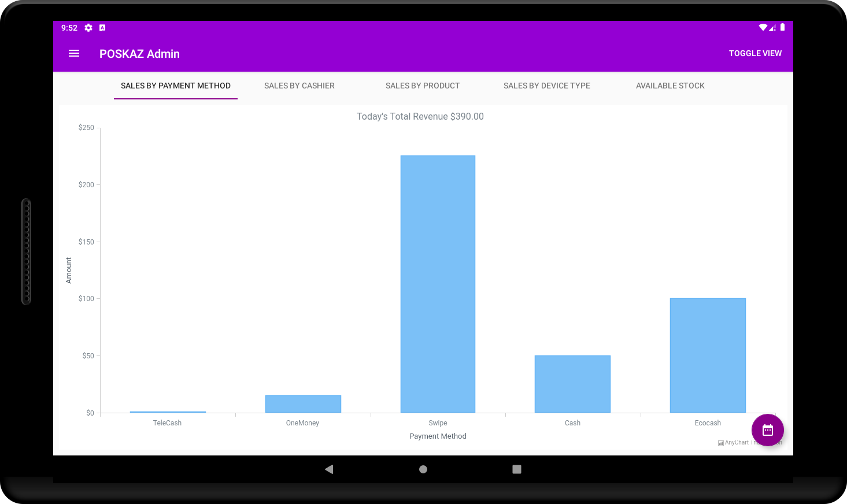Switch to Sales by Cashier tab
The width and height of the screenshot is (847, 504).
point(299,86)
